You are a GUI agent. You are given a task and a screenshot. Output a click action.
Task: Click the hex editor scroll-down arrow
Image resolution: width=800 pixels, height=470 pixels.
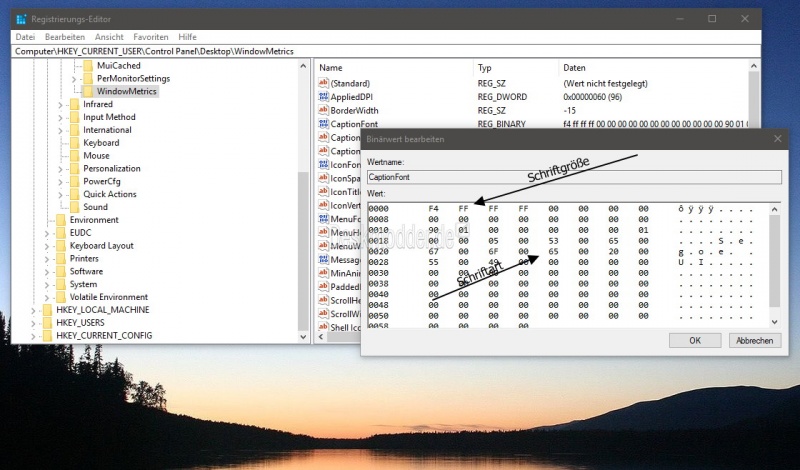772,319
